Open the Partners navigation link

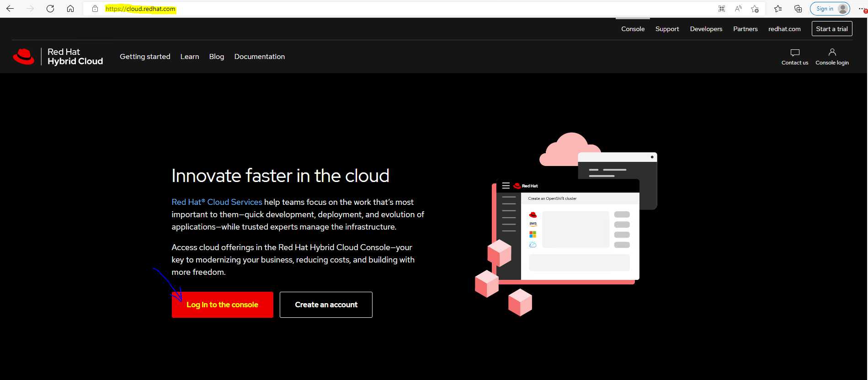coord(746,29)
